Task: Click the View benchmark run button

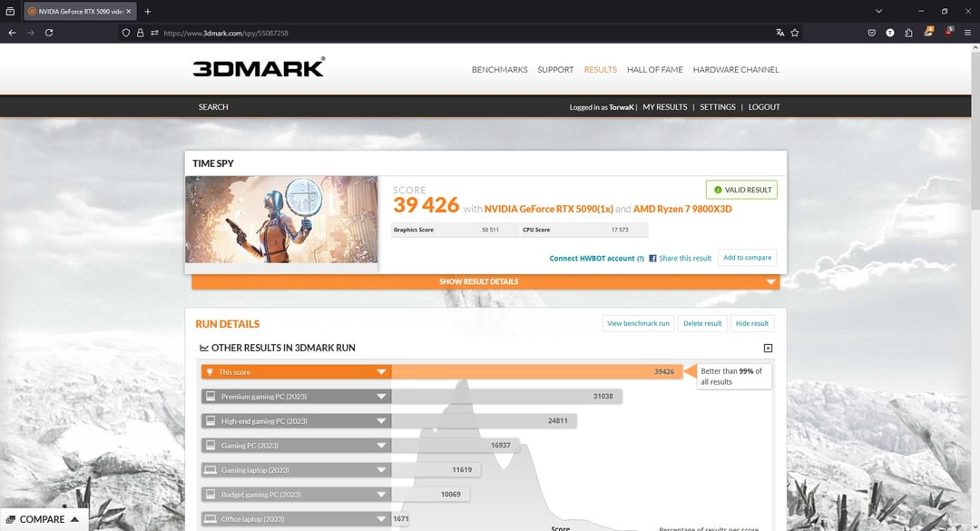Action: coord(638,323)
